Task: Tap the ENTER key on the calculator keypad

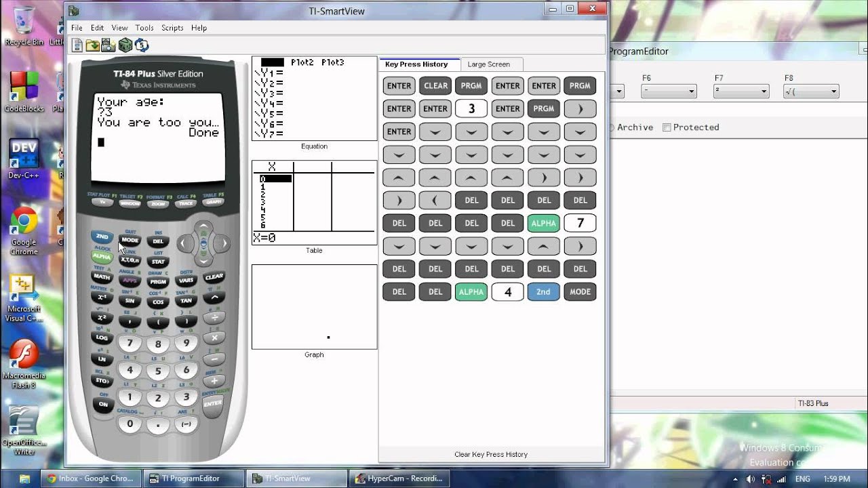Action: (213, 403)
